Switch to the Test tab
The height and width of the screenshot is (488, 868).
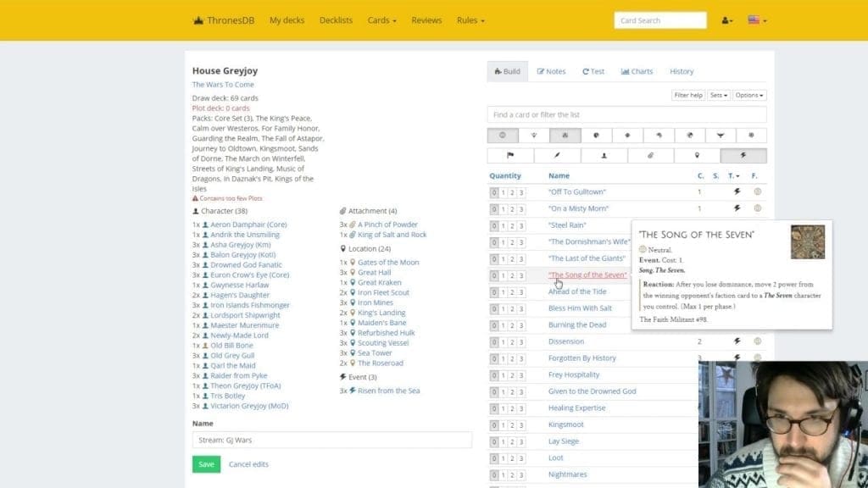[593, 71]
